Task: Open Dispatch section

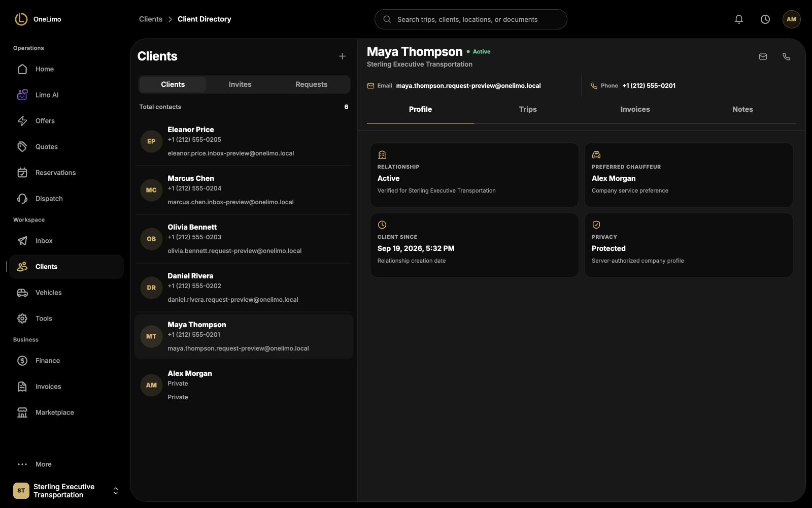Action: [66, 199]
